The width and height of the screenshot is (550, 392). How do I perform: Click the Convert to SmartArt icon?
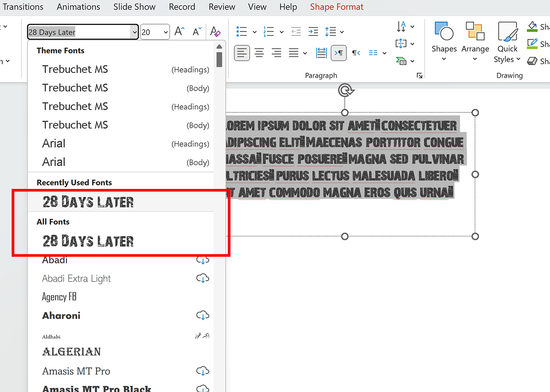click(x=402, y=61)
